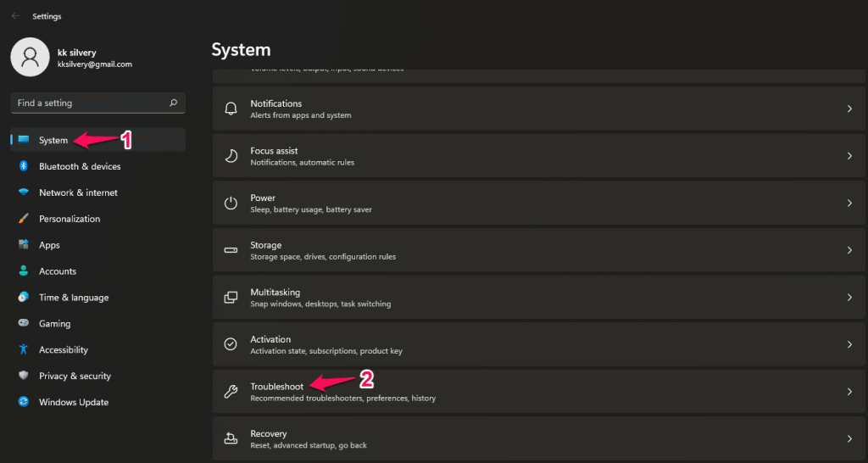Click the back arrow in the title bar
The width and height of the screenshot is (868, 463).
15,16
